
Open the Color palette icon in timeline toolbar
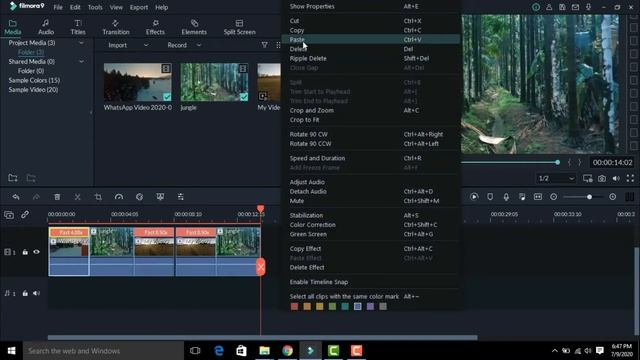[139, 197]
